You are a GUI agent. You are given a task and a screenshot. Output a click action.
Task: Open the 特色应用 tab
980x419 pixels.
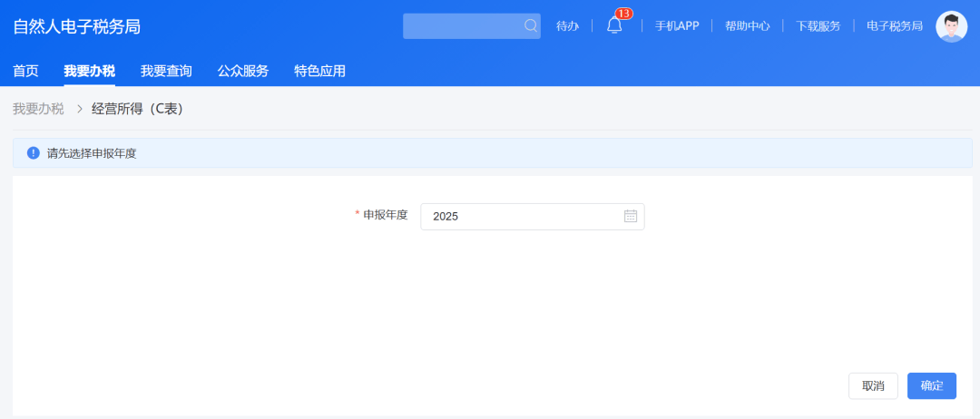(x=319, y=71)
